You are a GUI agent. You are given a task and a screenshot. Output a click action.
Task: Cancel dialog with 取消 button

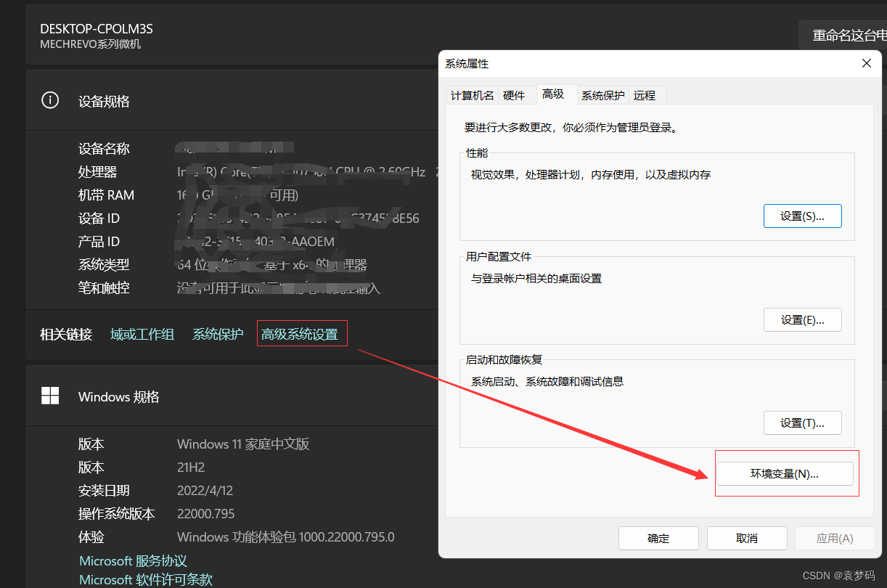(747, 538)
